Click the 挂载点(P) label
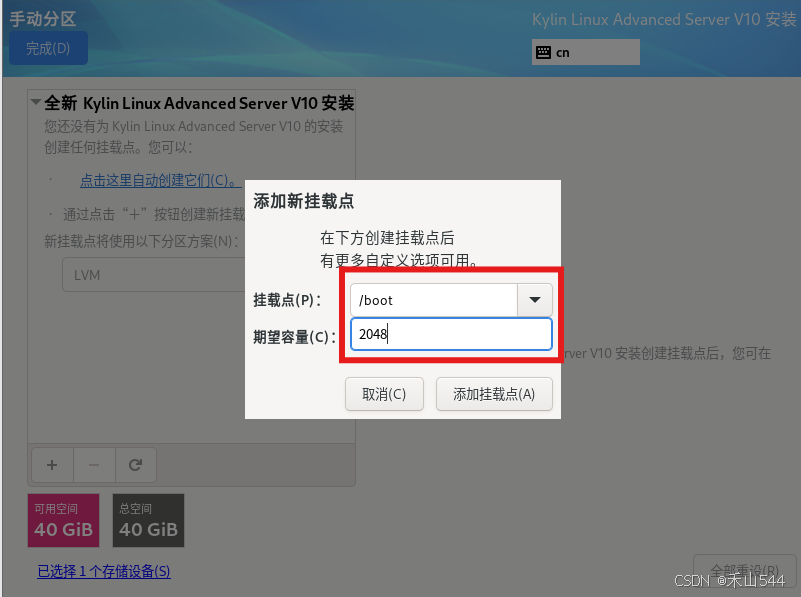Screen dimensions: 801x597 (x=287, y=300)
